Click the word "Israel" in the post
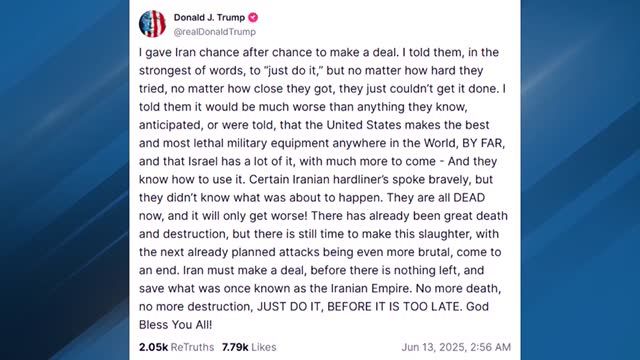640x360 pixels. click(x=203, y=161)
